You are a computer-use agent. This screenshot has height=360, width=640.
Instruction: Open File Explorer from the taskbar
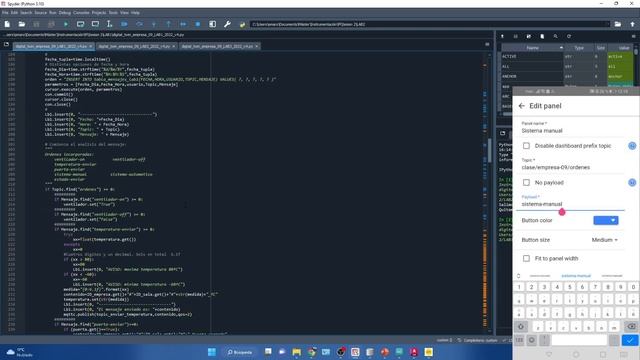tap(297, 352)
